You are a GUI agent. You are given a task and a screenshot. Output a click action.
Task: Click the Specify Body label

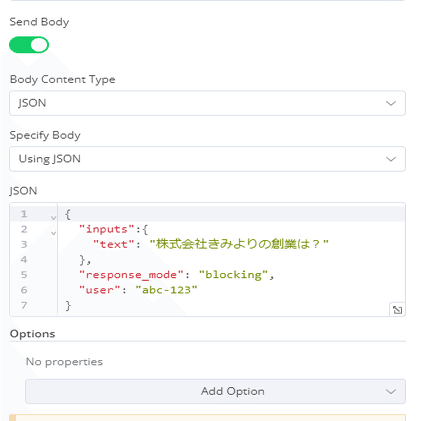tap(45, 135)
